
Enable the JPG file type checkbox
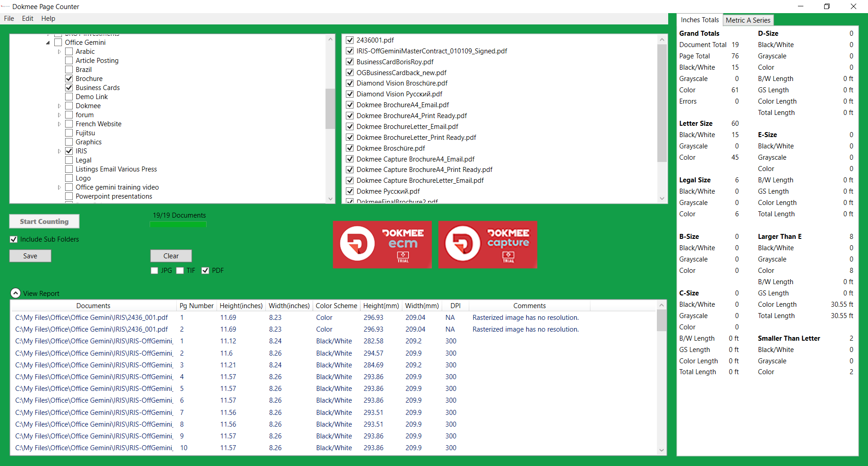(155, 271)
